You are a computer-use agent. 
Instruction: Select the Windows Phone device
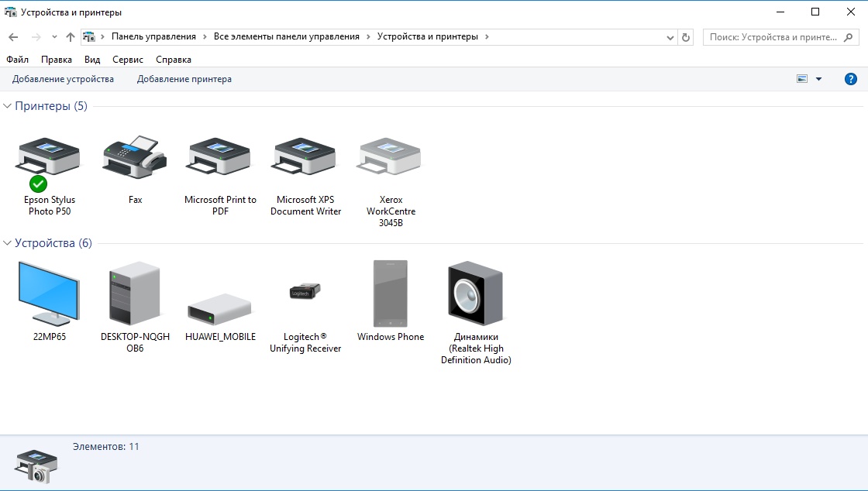[x=391, y=294]
